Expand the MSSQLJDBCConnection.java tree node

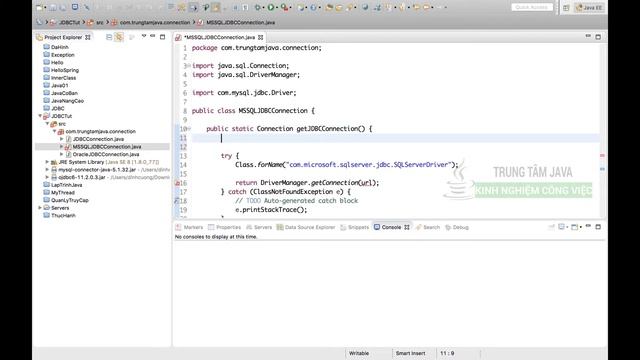tap(62, 147)
